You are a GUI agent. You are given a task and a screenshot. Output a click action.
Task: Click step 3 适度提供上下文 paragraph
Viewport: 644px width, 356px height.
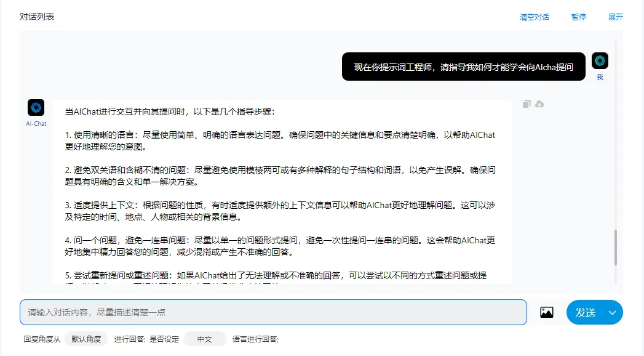click(x=280, y=210)
